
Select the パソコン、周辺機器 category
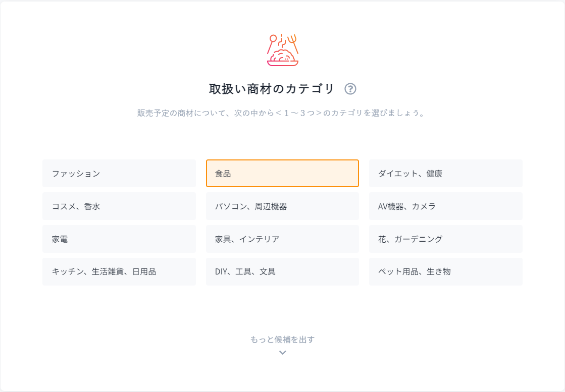282,206
